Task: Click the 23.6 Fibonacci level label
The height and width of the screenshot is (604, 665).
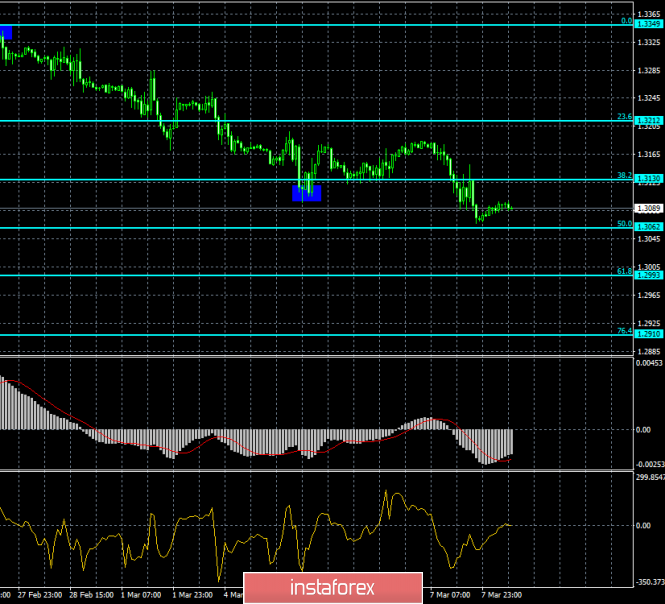Action: coord(624,116)
